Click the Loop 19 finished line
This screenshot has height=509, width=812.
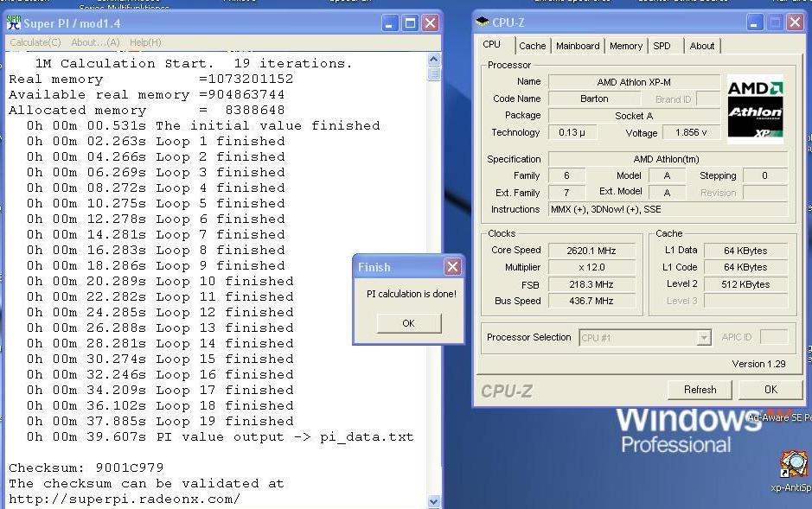tap(160, 422)
